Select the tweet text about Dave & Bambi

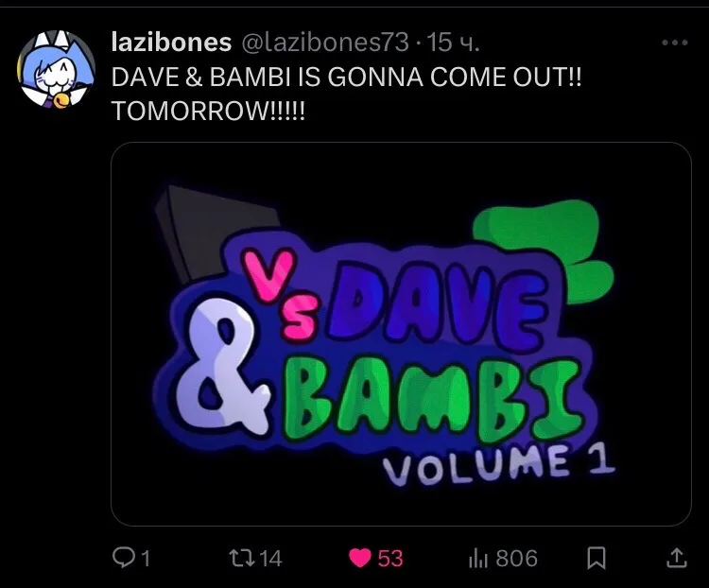(346, 94)
